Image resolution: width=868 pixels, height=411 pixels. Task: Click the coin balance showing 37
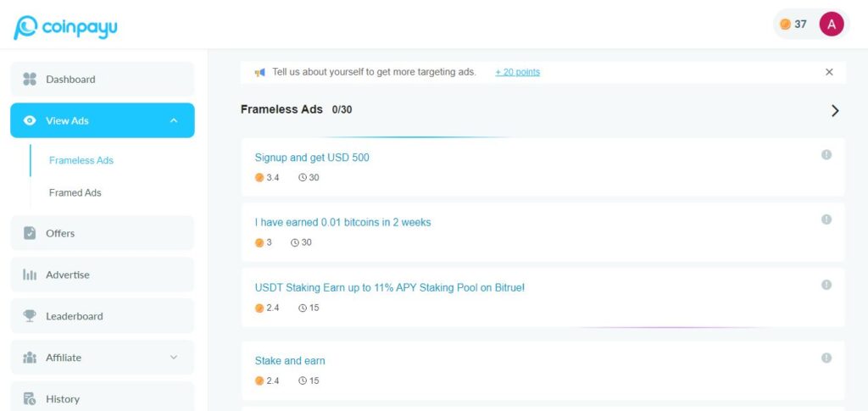click(x=793, y=25)
